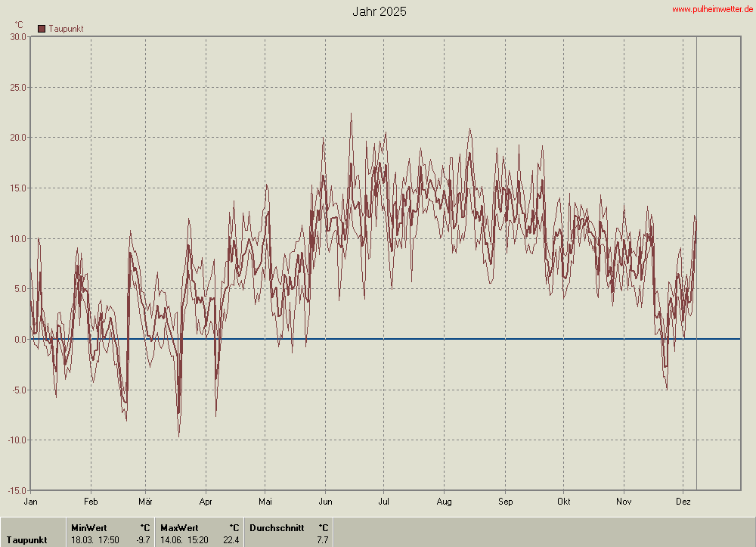Click the Okt month axis label
Screen dimensions: 756x547
pos(563,501)
